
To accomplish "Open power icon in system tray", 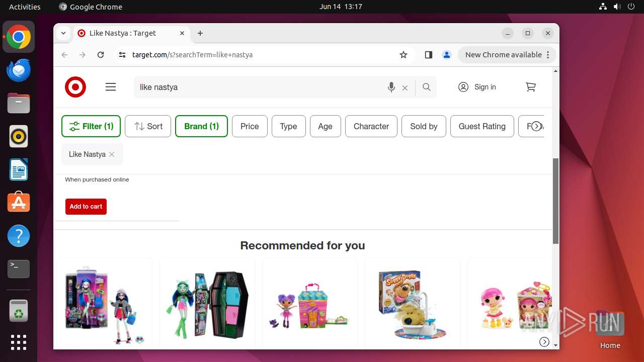I will tap(631, 7).
